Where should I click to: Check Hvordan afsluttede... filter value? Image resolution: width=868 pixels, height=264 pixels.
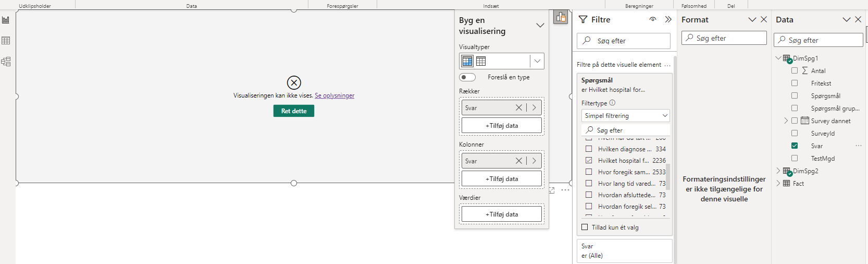tap(589, 195)
